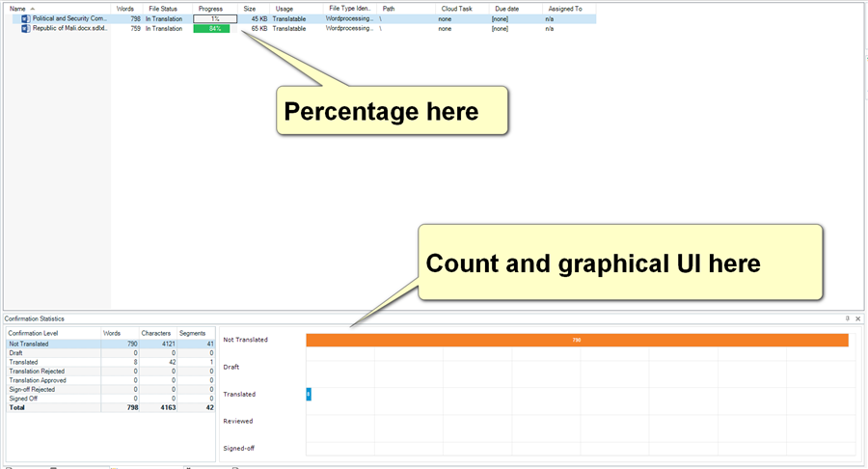Select Republic of Mali file's Word icon
Screen dimensions: 868x469
[x=25, y=28]
